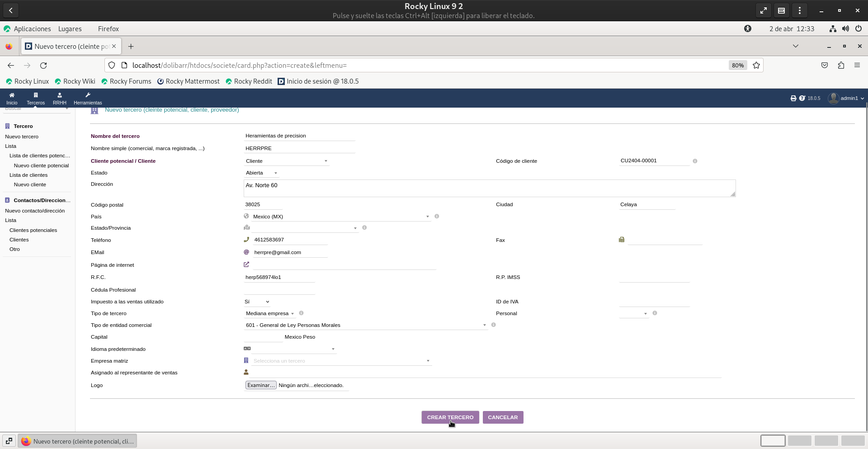Viewport: 868px width, 449px height.
Task: Open the RRHH module icon
Action: (x=59, y=95)
